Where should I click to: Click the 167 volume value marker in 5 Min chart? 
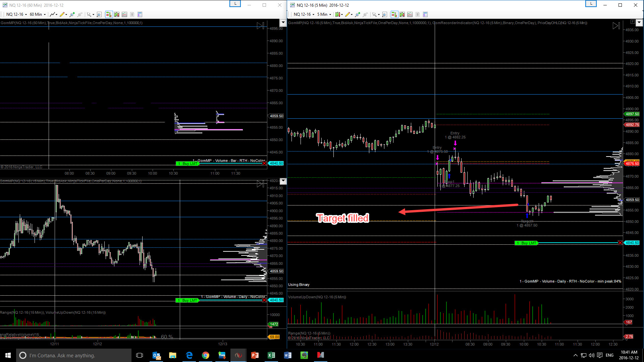(629, 322)
